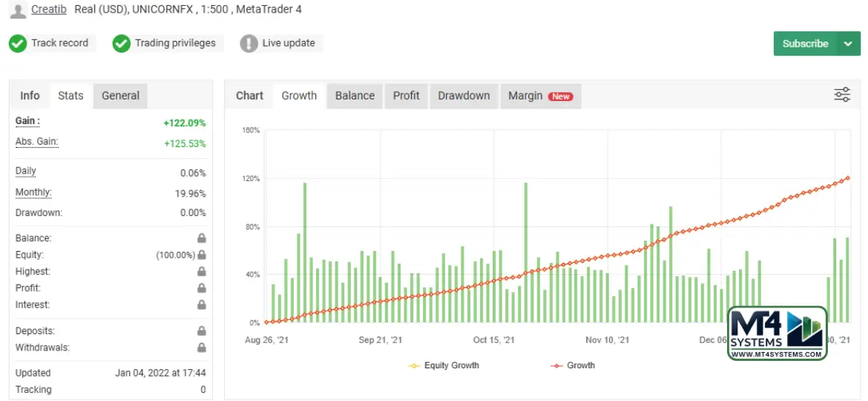Viewport: 868px width, 401px height.
Task: Click the Live update exclamation icon
Action: click(249, 44)
